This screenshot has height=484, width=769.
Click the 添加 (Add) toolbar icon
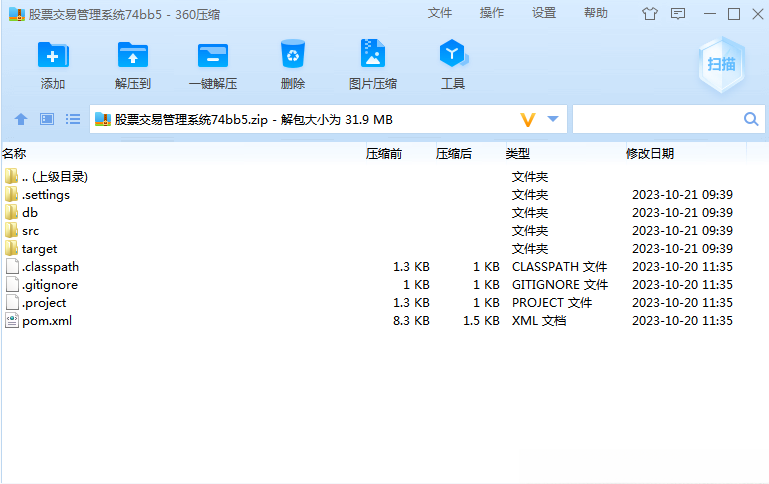coord(53,55)
